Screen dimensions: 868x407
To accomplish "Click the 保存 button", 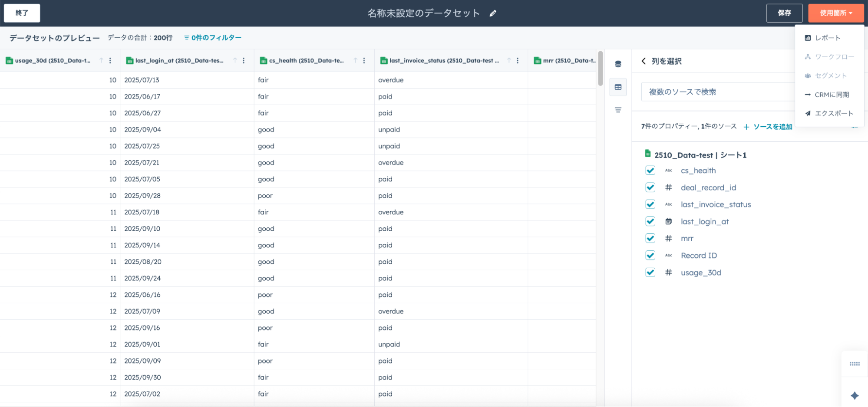I will point(784,13).
